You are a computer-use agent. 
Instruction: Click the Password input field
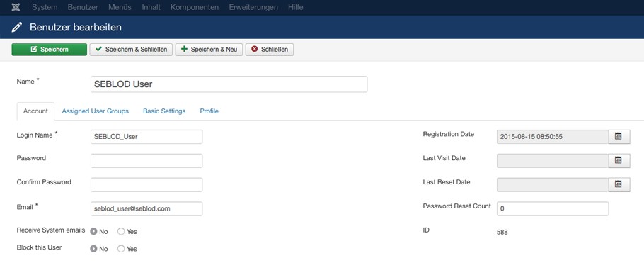146,161
